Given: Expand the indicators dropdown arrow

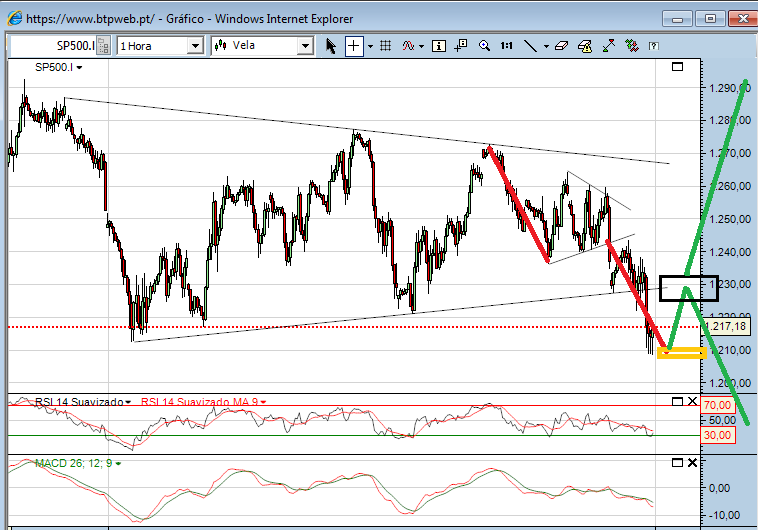Looking at the screenshot, I should pyautogui.click(x=422, y=46).
